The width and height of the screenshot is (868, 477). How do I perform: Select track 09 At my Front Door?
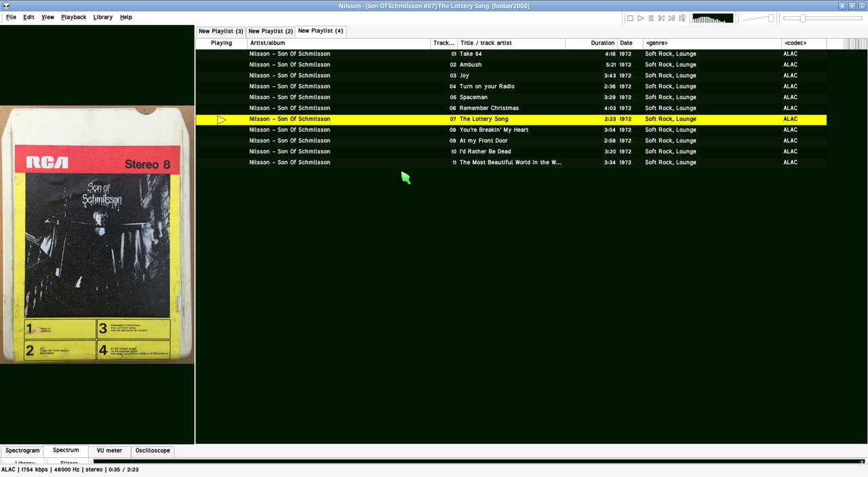pyautogui.click(x=511, y=141)
